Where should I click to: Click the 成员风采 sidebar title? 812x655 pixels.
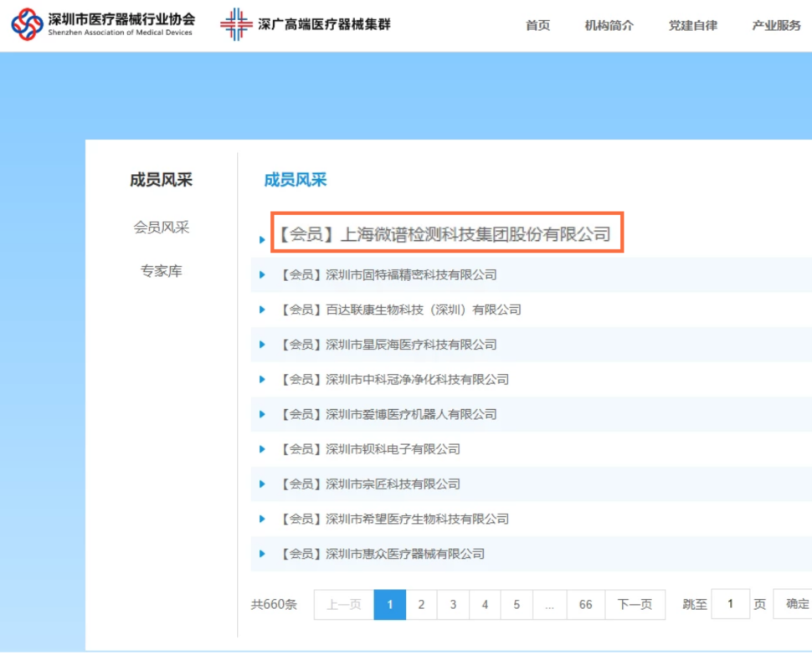coord(161,180)
